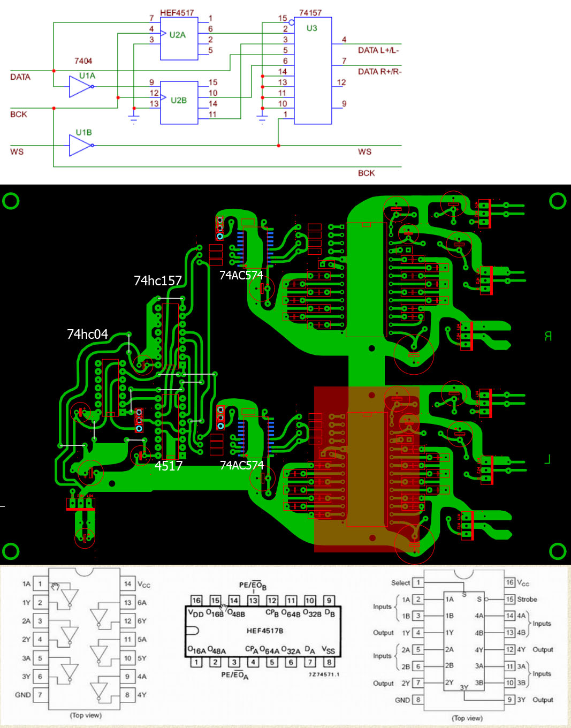This screenshot has height=728, width=571.
Task: Select the U2A block in schematic
Action: (x=179, y=39)
